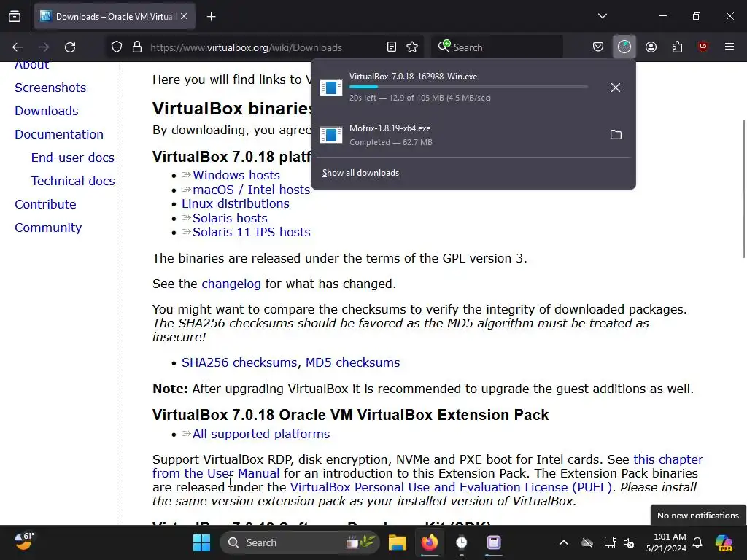Open Firefox View tab overview icon
This screenshot has height=560, width=747.
tap(15, 16)
